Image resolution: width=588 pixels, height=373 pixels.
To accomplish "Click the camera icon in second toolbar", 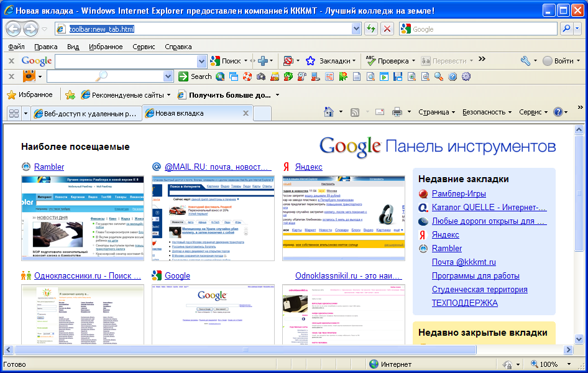I will pos(261,76).
